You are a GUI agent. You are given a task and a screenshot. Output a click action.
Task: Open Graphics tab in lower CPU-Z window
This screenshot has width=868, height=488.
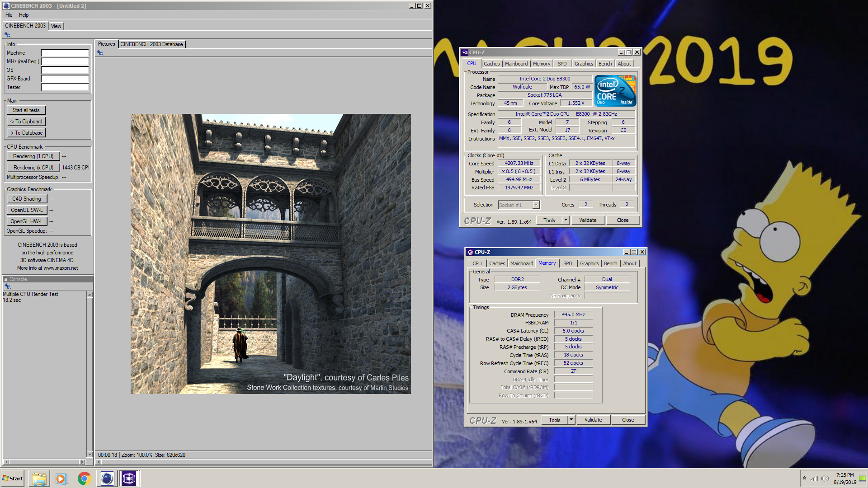(x=589, y=263)
